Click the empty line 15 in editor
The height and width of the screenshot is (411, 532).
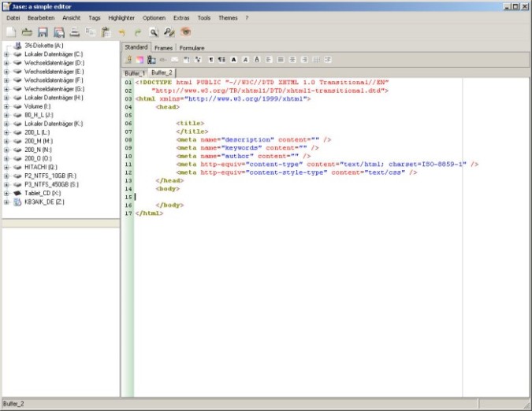pyautogui.click(x=236, y=196)
